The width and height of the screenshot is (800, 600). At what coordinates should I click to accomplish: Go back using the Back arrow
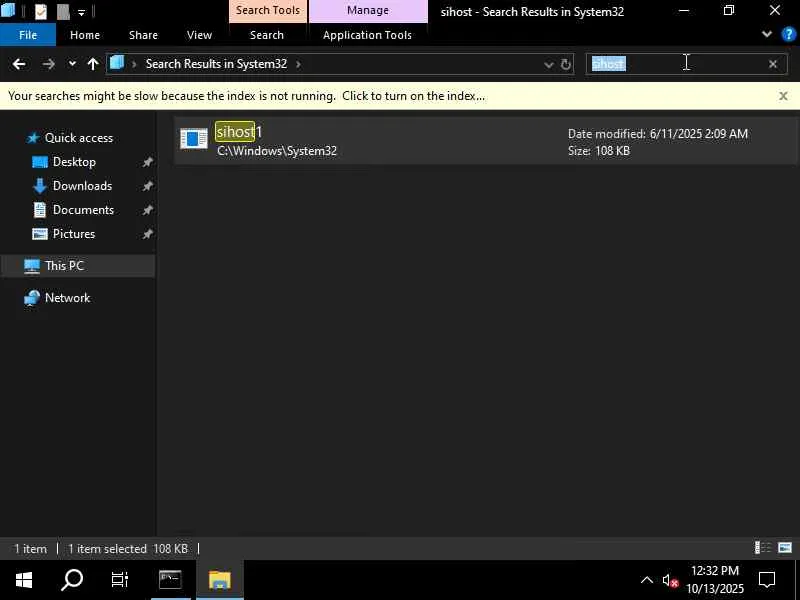(x=19, y=64)
